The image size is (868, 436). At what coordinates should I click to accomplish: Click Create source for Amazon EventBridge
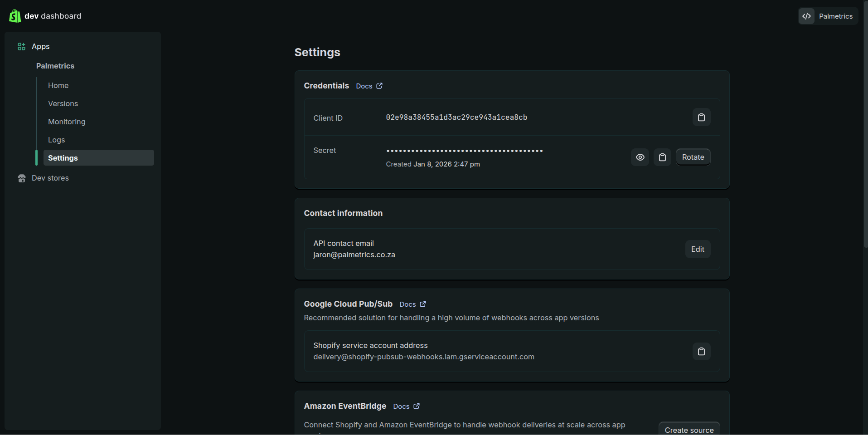coord(689,429)
